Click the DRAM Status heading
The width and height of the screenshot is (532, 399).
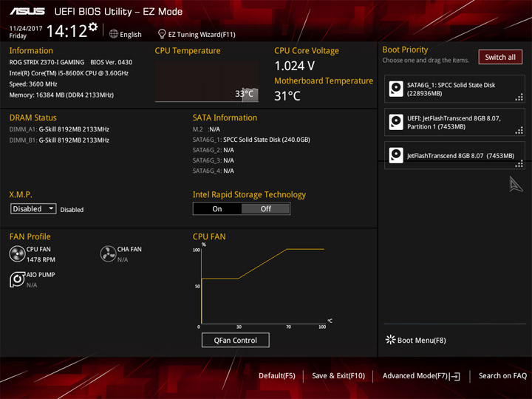tap(33, 117)
